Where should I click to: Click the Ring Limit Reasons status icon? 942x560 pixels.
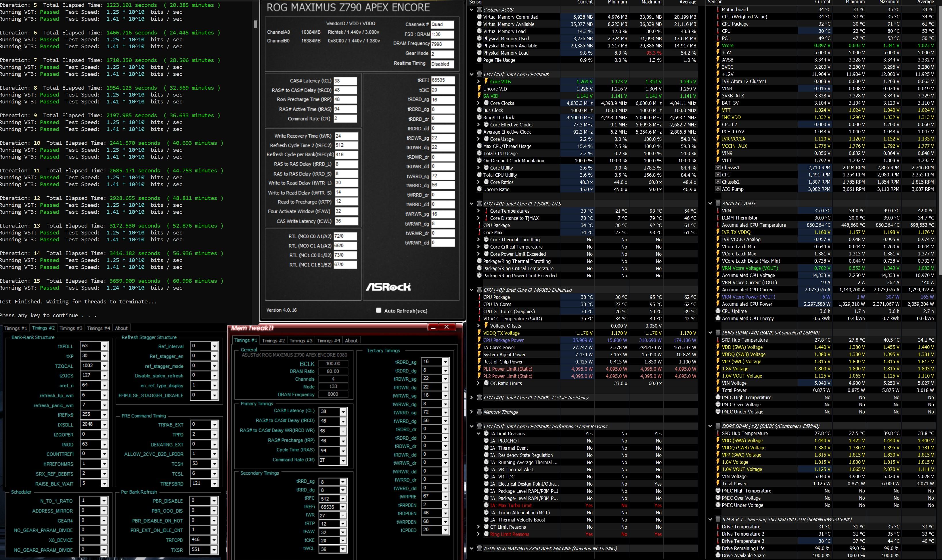[486, 534]
